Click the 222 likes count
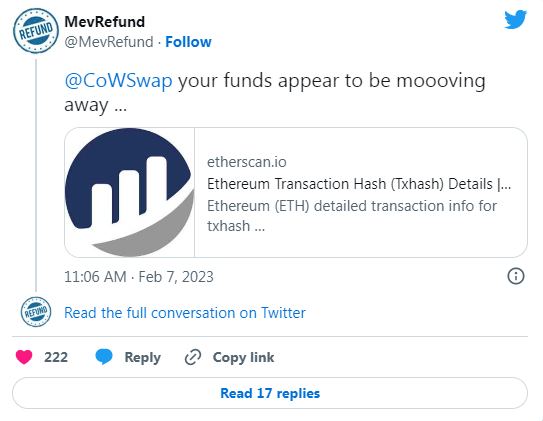543x421 pixels. point(56,357)
